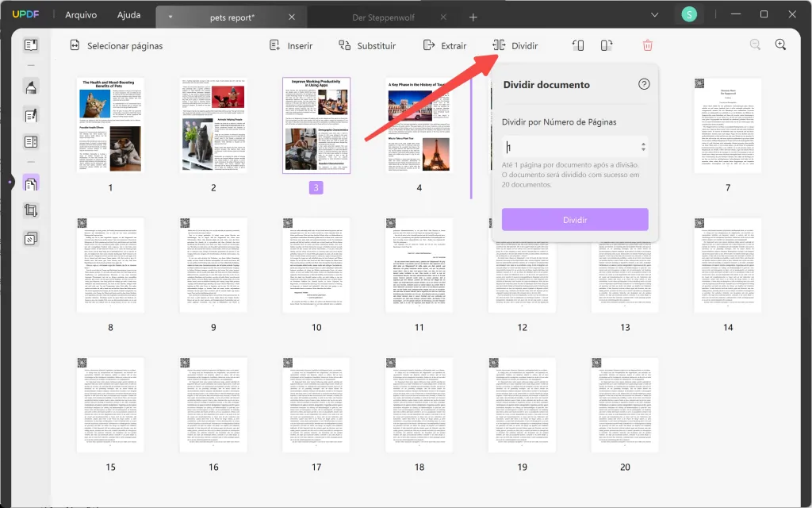
Task: Delete selected page with the trash icon
Action: coord(648,45)
